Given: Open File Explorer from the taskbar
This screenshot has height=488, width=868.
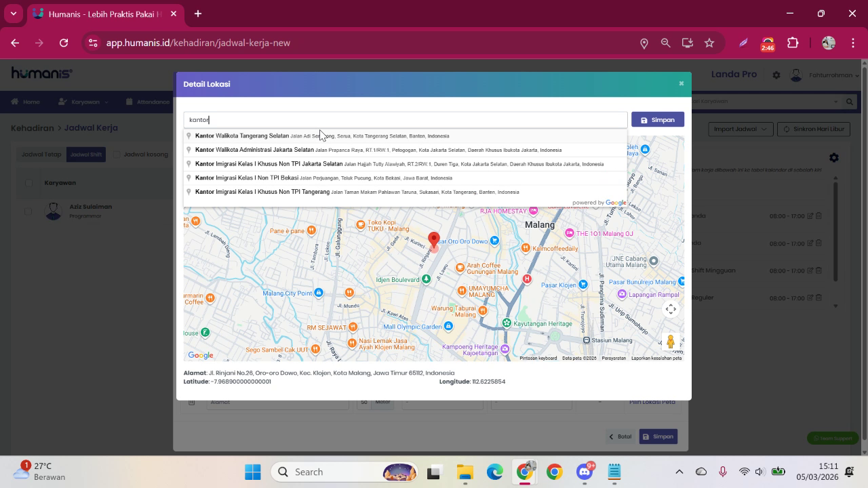Looking at the screenshot, I should [x=465, y=472].
